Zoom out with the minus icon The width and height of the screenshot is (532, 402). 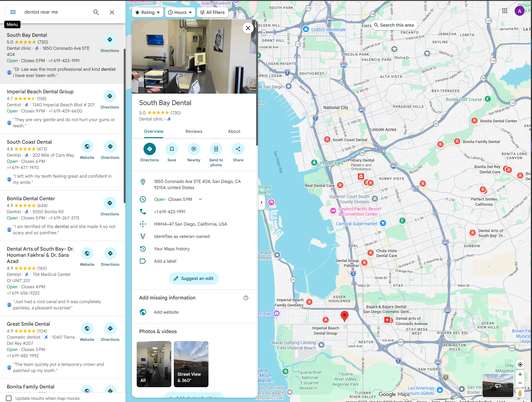520,383
